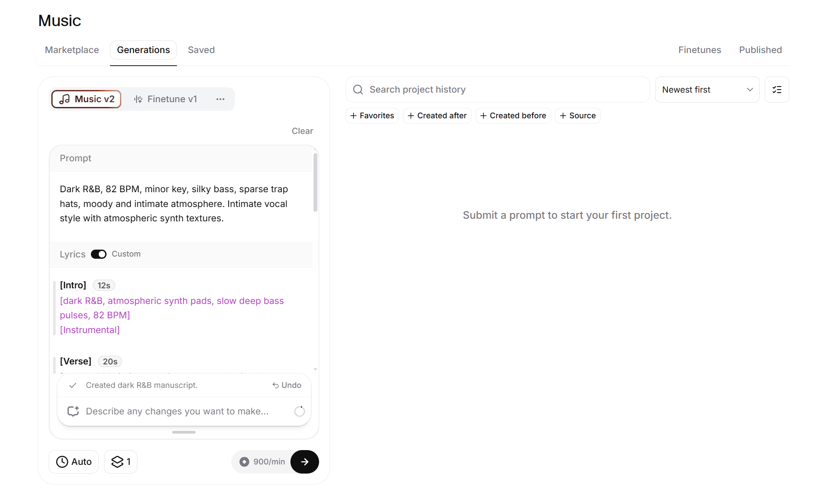Click the Auto duration clock button
820x504 pixels.
(73, 461)
